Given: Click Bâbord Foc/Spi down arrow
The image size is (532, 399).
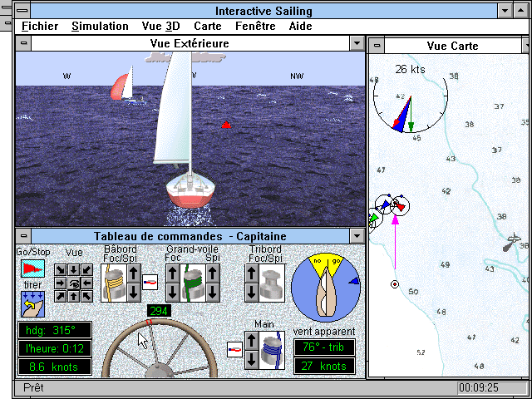Looking at the screenshot, I should [134, 293].
